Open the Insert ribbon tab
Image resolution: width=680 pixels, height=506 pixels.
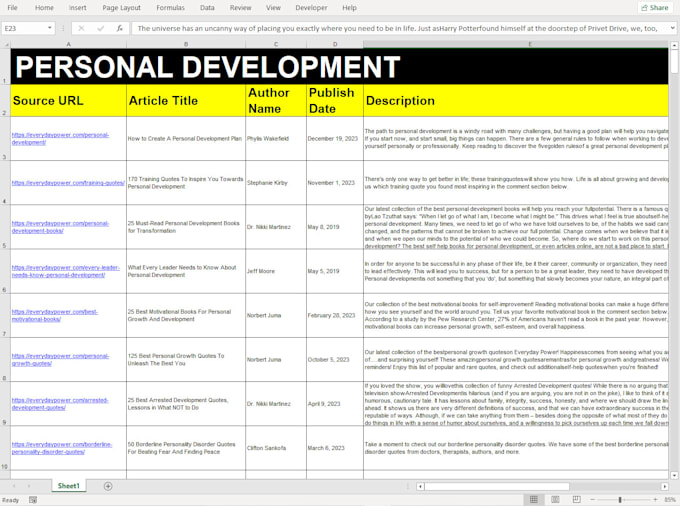click(x=78, y=7)
